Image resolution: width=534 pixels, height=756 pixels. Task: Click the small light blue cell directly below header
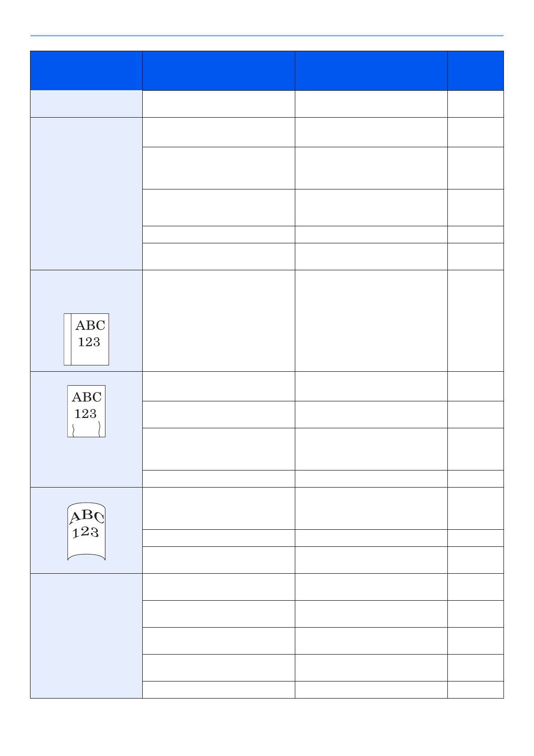click(x=86, y=104)
